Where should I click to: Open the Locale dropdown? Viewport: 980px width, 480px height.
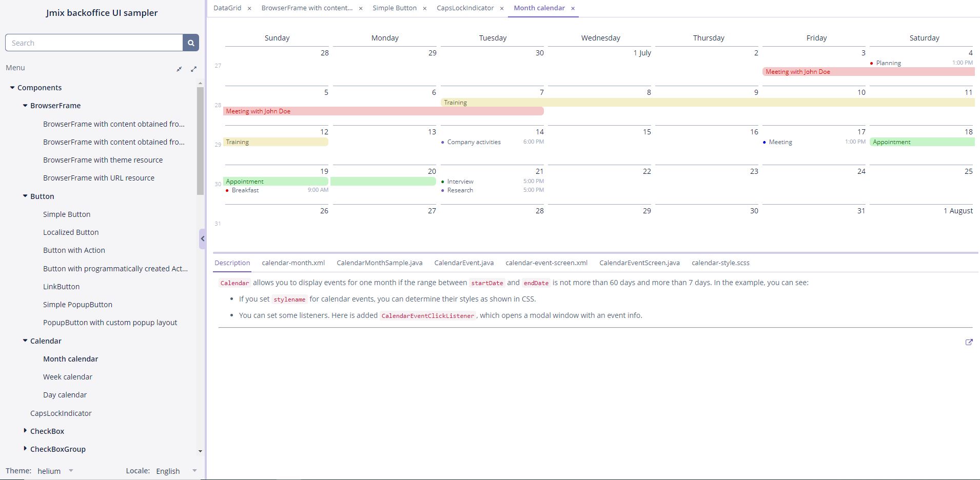pos(194,471)
